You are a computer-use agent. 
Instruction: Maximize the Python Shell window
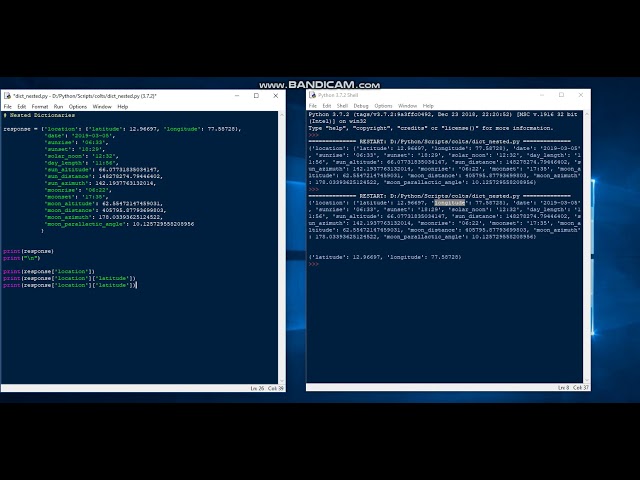point(561,95)
